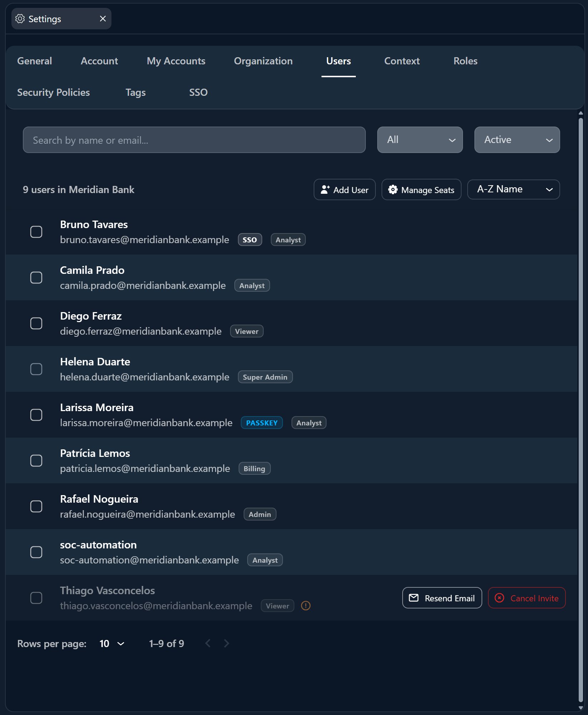588x715 pixels.
Task: Click the name soc-automation
Action: (99, 545)
